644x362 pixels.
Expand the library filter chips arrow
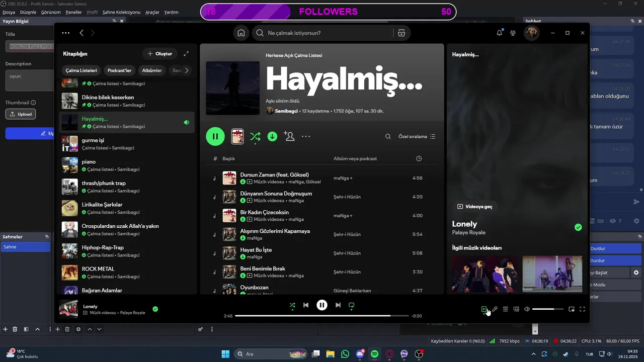click(187, 70)
